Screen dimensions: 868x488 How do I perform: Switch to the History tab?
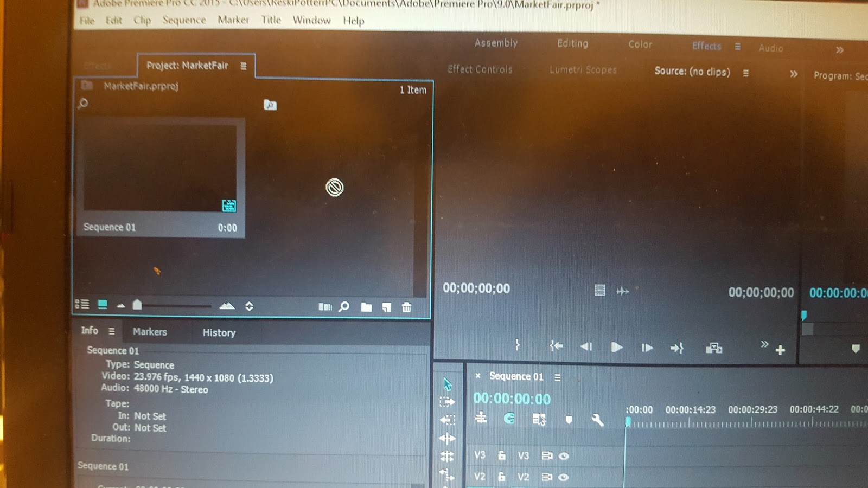pos(219,333)
